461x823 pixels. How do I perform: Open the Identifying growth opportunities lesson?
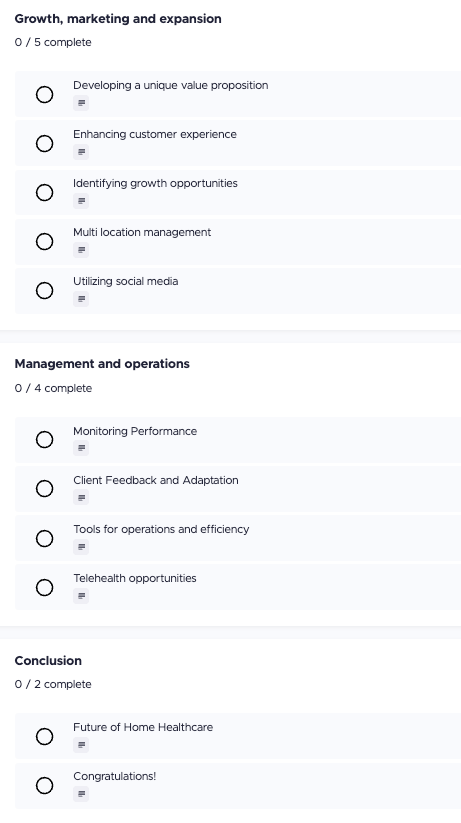155,183
